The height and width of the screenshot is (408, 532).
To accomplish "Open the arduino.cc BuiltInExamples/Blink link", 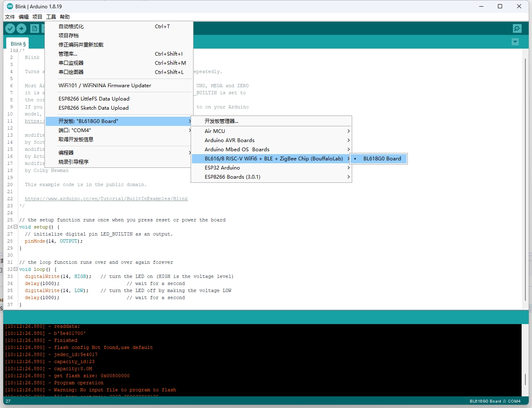I will pyautogui.click(x=106, y=199).
